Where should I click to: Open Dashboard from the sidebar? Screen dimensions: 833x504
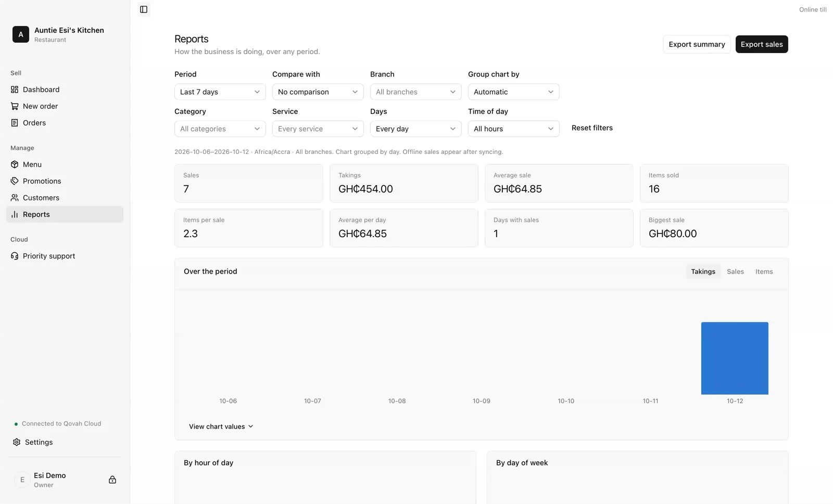point(65,89)
